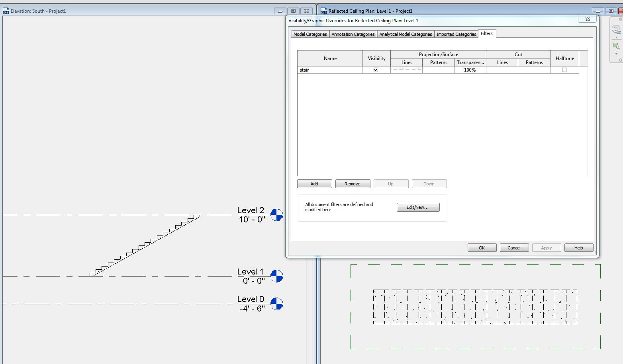Screen dimensions: 623x364
Task: Open the Edit/New... filters dialog
Action: (x=418, y=207)
